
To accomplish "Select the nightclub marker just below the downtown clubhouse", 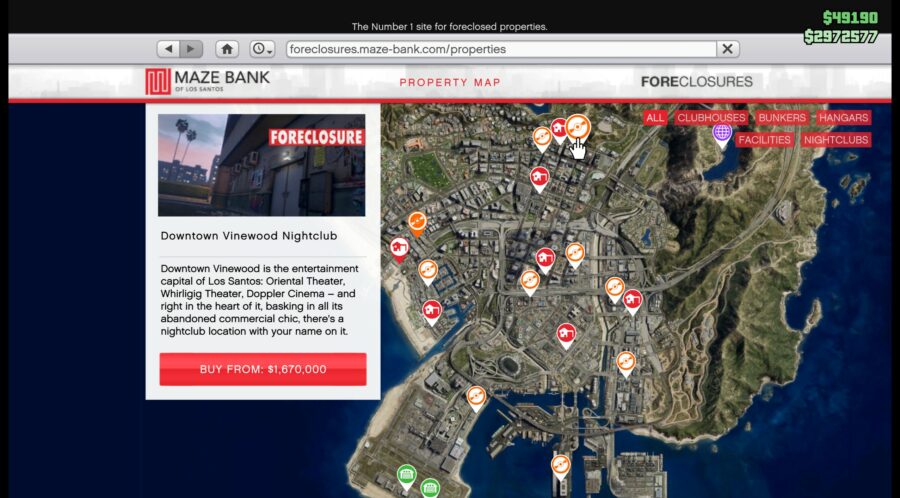I will [x=529, y=281].
